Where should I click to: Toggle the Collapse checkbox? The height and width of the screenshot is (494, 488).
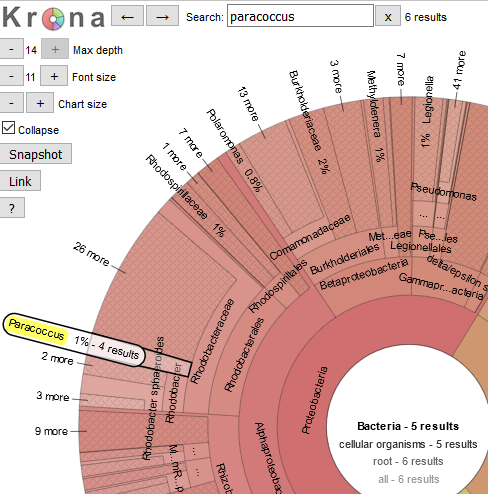(x=8, y=128)
